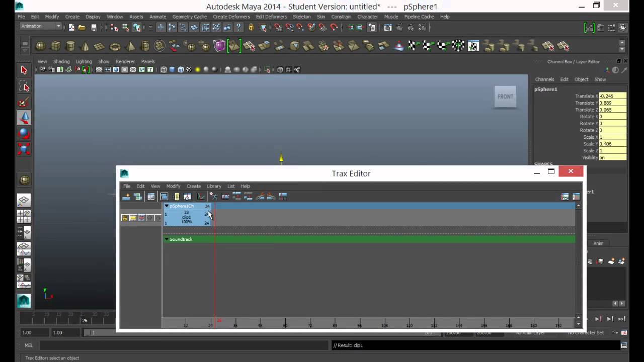
Task: Open the Animate menu in main menu bar
Action: [x=157, y=17]
